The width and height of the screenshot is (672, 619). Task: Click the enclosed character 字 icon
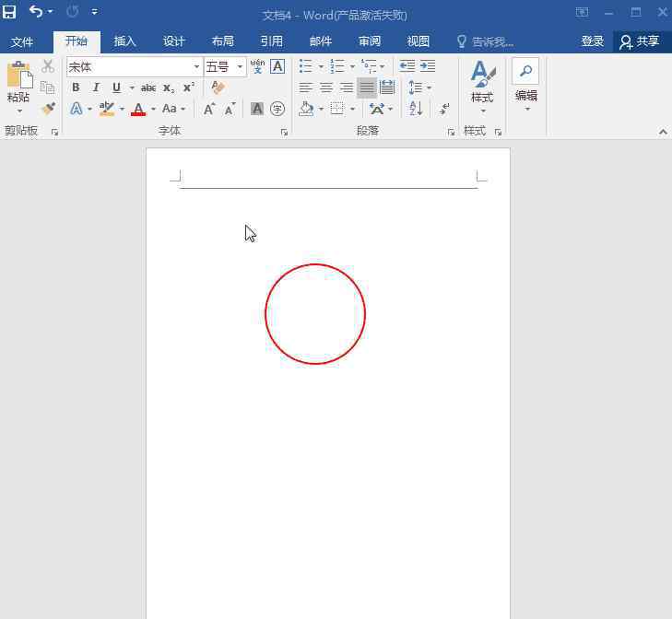pyautogui.click(x=277, y=109)
